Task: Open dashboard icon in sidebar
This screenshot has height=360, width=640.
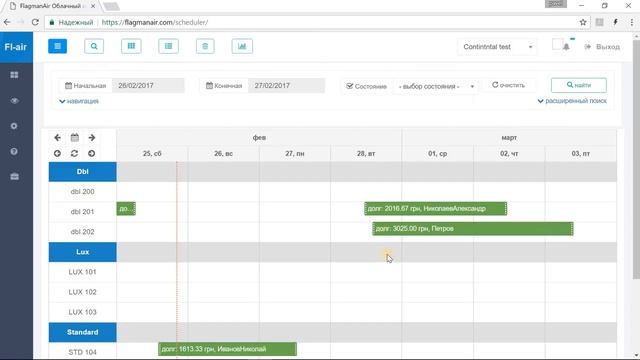Action: 14,75
